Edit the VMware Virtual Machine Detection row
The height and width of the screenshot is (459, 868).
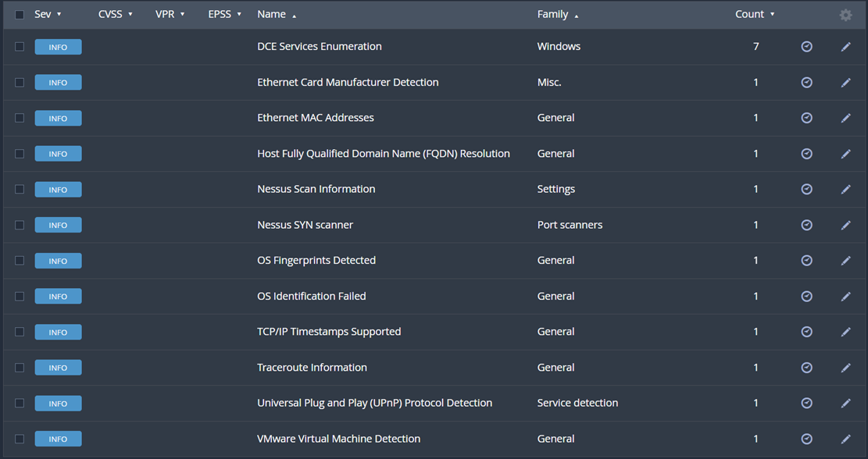(845, 439)
